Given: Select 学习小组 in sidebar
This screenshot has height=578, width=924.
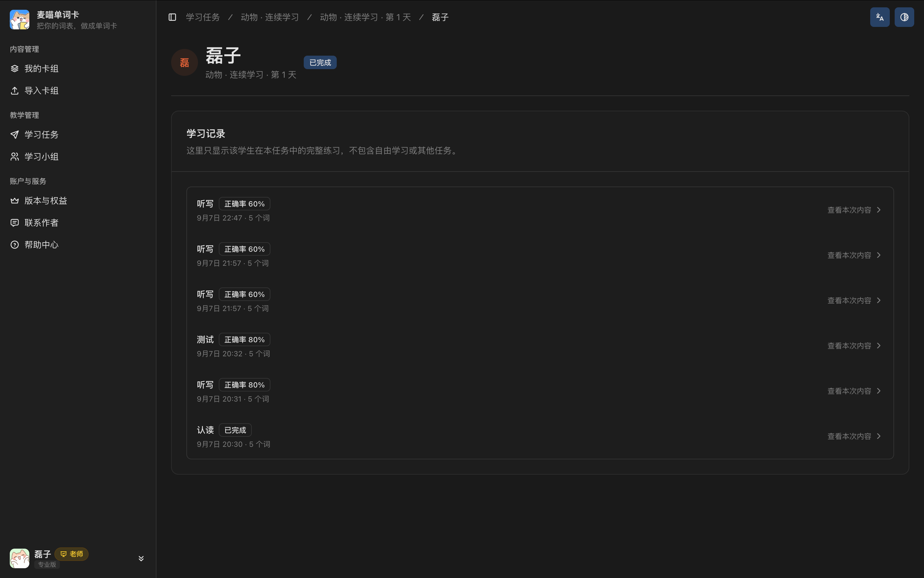Looking at the screenshot, I should pyautogui.click(x=78, y=157).
